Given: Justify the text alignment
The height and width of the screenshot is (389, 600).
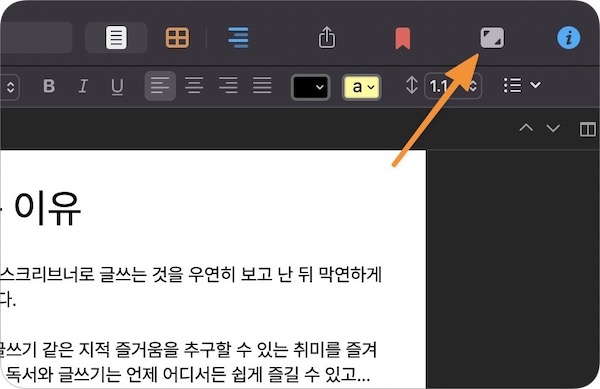Looking at the screenshot, I should pyautogui.click(x=262, y=85).
